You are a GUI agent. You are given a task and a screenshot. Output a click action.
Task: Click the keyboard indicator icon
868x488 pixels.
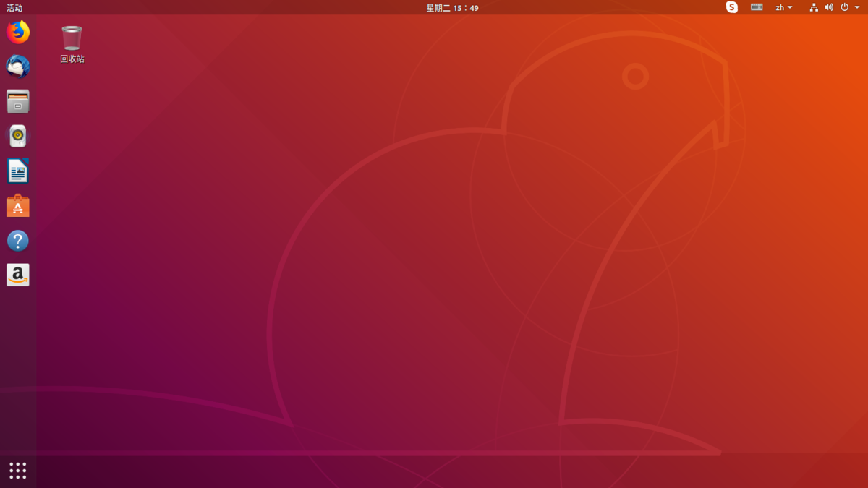[757, 7]
